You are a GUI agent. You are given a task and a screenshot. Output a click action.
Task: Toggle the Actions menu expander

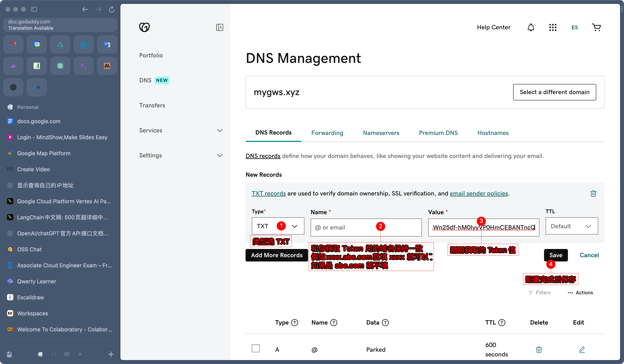[x=580, y=293]
